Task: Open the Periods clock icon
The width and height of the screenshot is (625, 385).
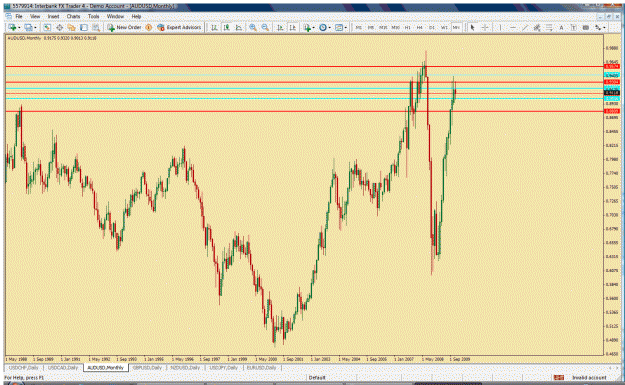Action: (323, 28)
